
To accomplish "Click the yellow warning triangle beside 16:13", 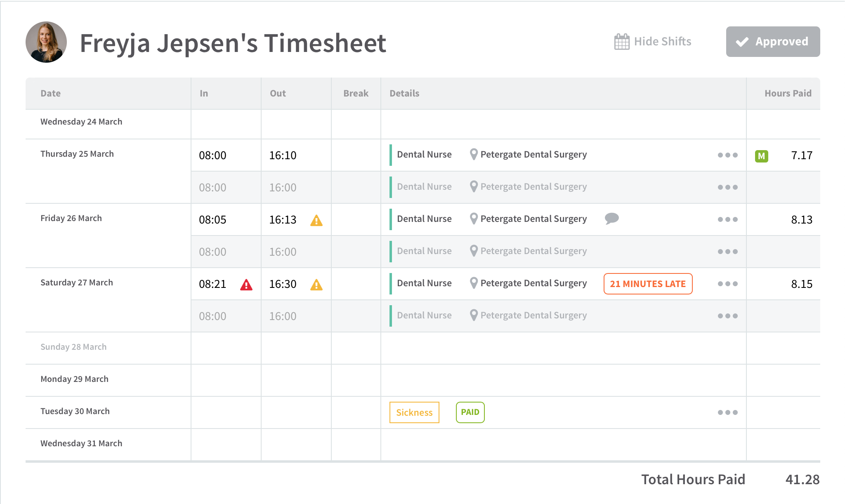I will 316,221.
